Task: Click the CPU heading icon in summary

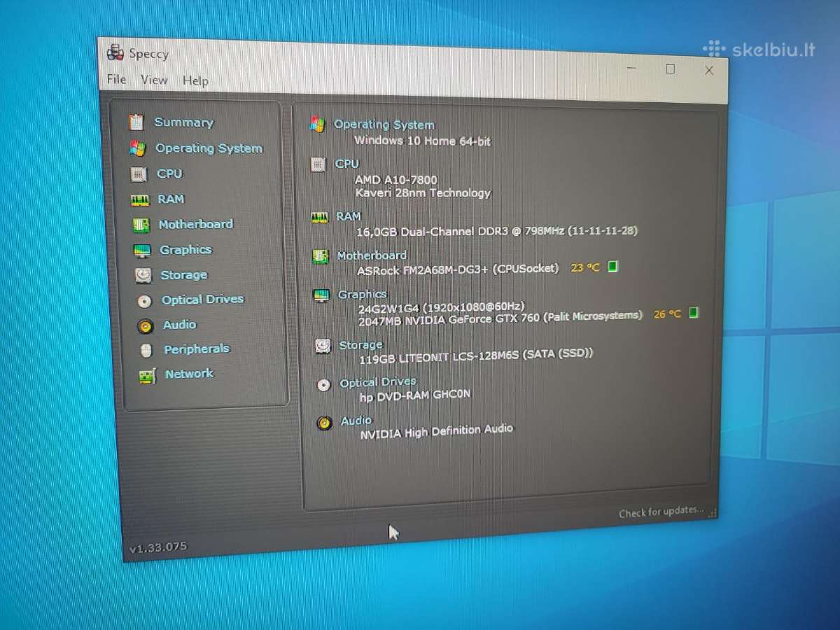Action: tap(318, 164)
